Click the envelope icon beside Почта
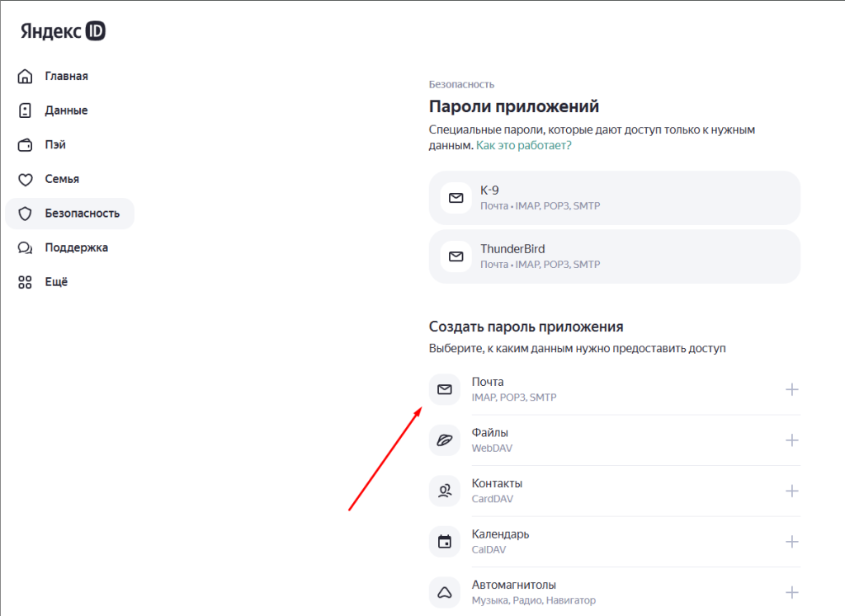 click(x=445, y=388)
